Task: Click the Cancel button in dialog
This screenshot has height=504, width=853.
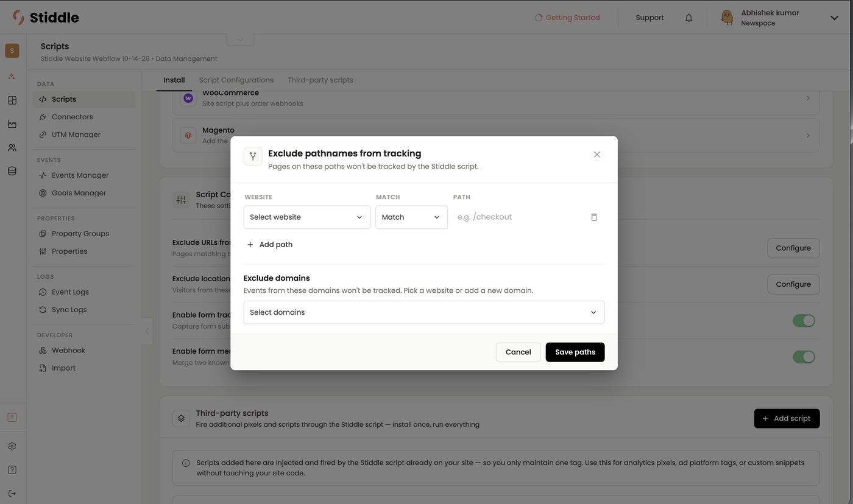Action: (519, 352)
